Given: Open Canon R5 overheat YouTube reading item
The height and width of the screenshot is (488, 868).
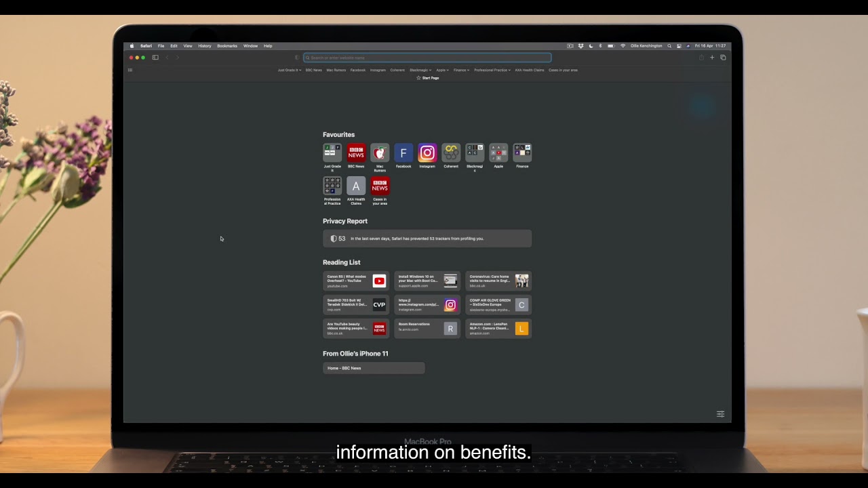Looking at the screenshot, I should [356, 281].
